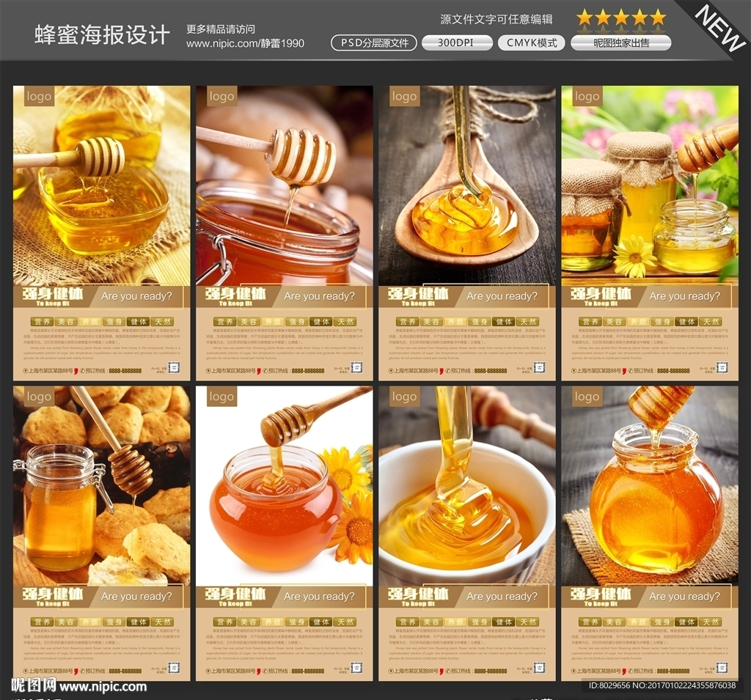Click the 强身 tag on the round jar burlap-mat poster
This screenshot has width=751, height=700.
click(662, 622)
